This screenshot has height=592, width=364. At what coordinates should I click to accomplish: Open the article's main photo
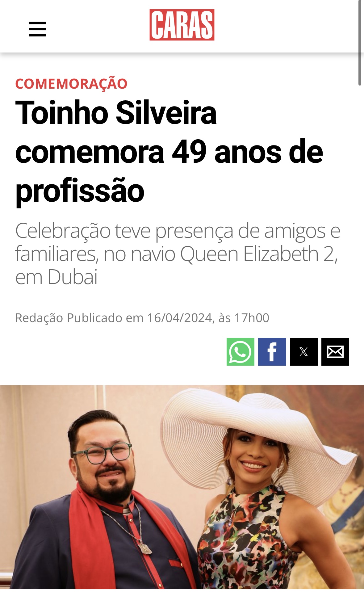pos(182,489)
